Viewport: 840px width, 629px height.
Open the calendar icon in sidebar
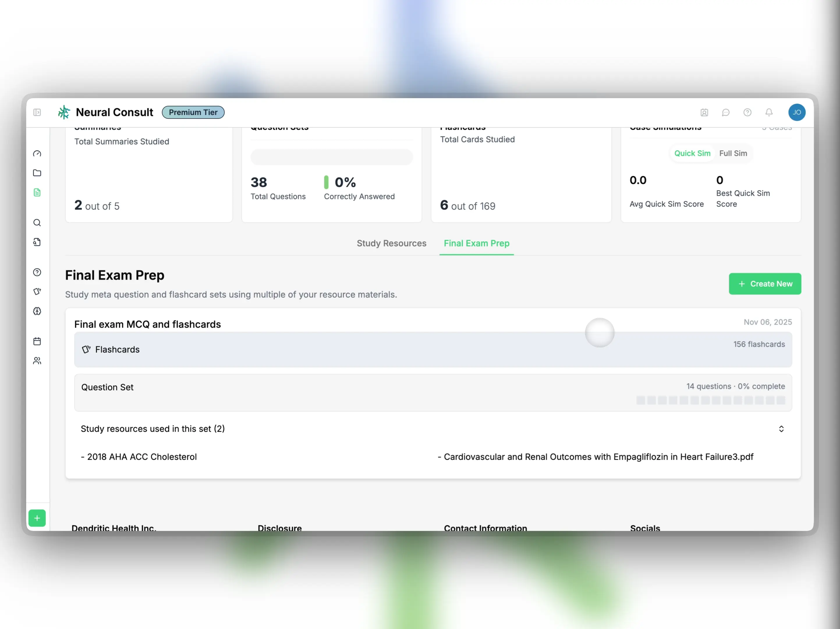coord(37,341)
